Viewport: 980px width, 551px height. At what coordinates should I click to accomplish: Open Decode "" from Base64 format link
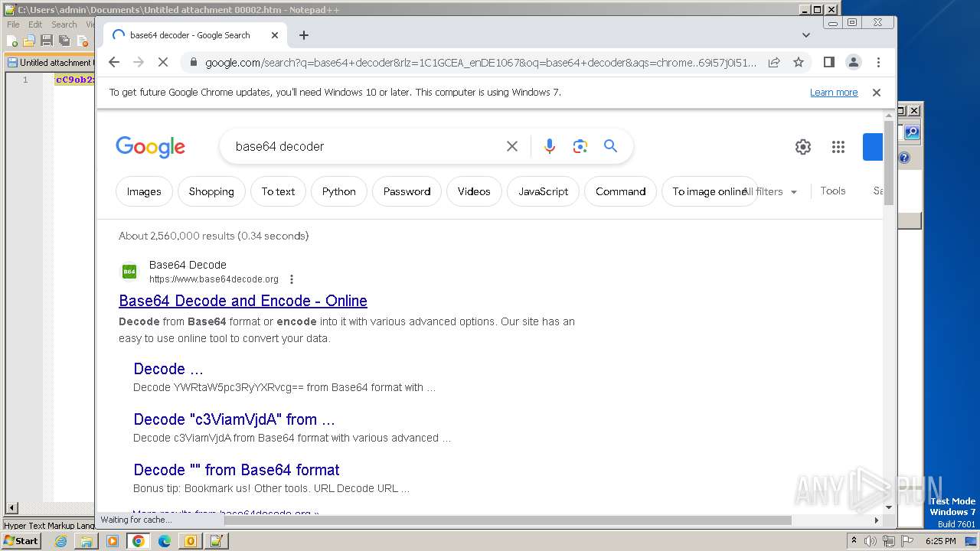pyautogui.click(x=236, y=470)
